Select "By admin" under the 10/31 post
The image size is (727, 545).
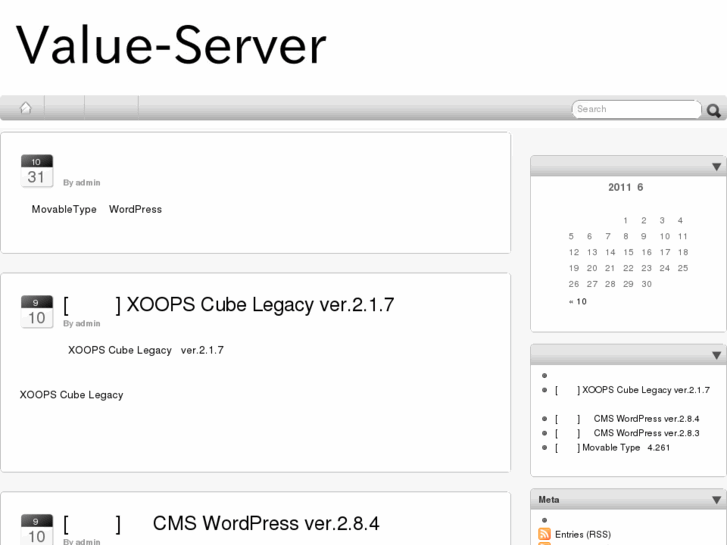pos(82,183)
